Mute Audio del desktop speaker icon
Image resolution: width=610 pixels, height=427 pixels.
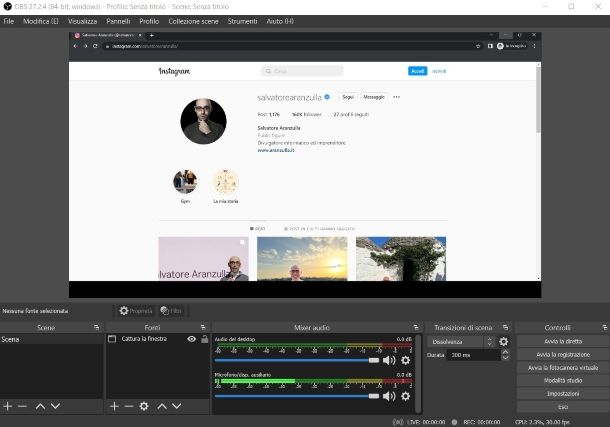pos(389,360)
